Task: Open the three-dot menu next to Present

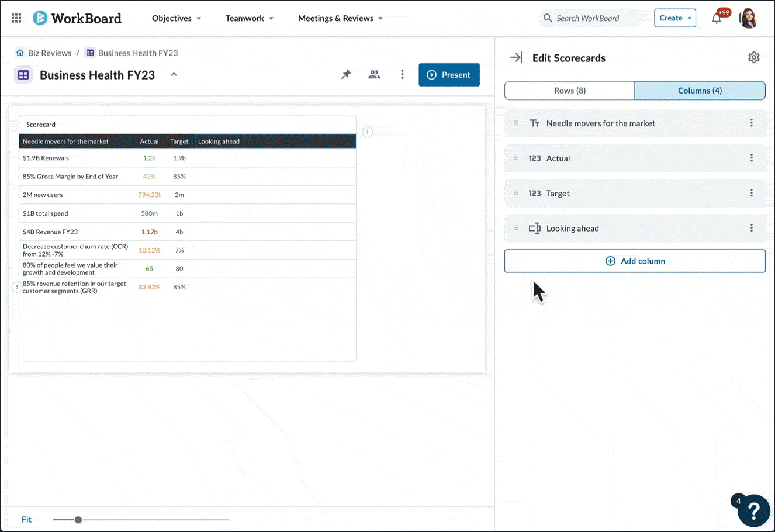Action: 402,74
